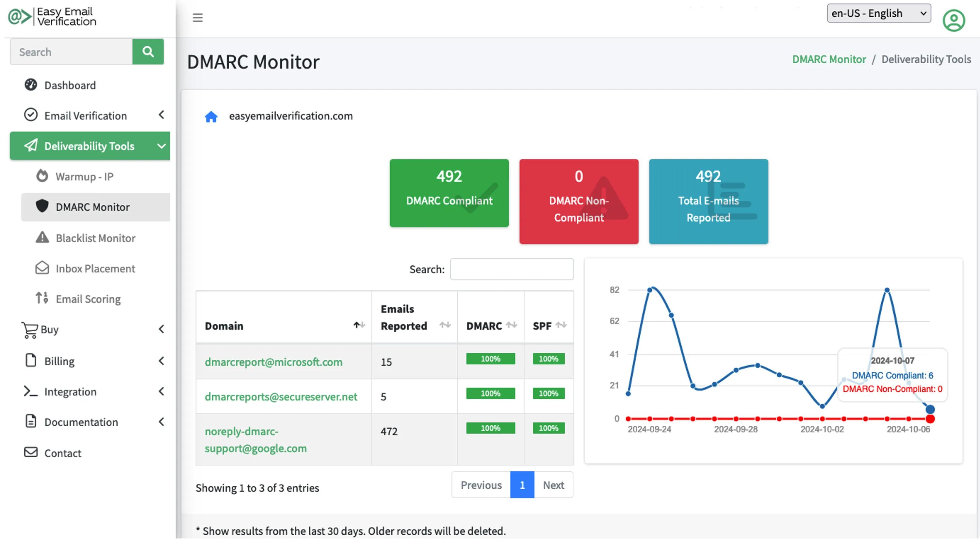Click Google row DMARC 100% progress bar
980x551 pixels.
click(491, 428)
